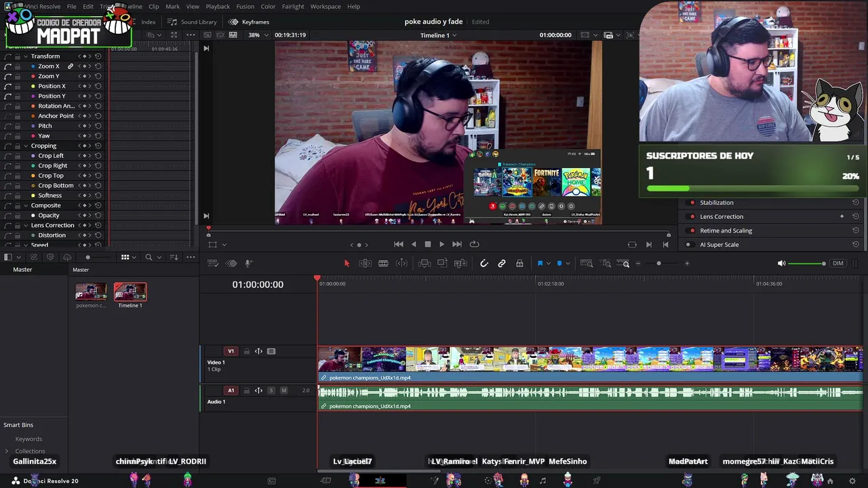Toggle linked selection chain icon
The width and height of the screenshot is (868, 488).
502,263
